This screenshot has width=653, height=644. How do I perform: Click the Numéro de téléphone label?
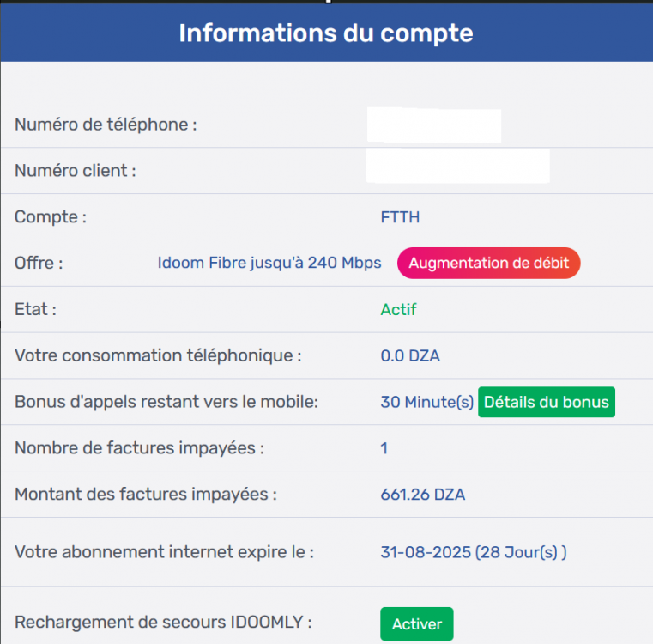tap(106, 125)
